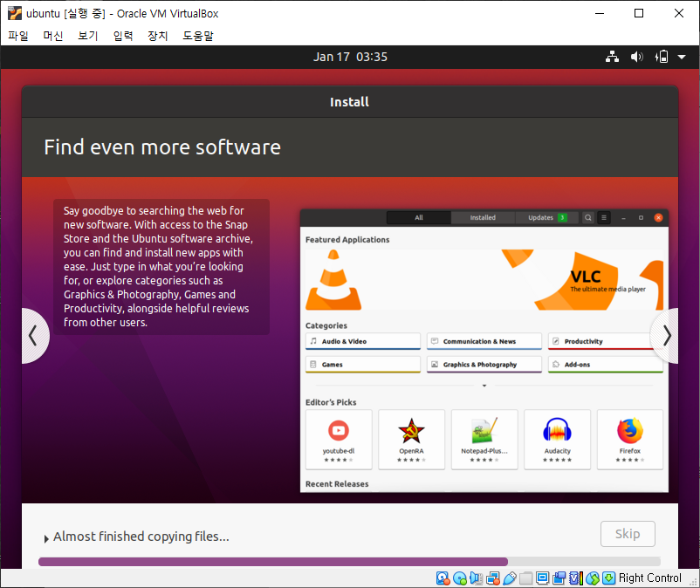Click the recording status icon

coord(559,578)
